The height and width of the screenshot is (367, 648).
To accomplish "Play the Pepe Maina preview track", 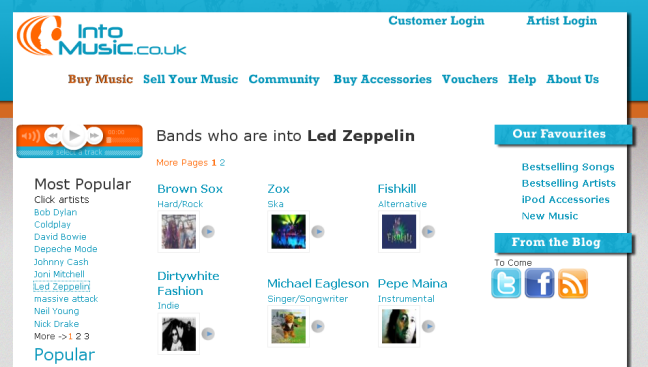I will point(429,326).
